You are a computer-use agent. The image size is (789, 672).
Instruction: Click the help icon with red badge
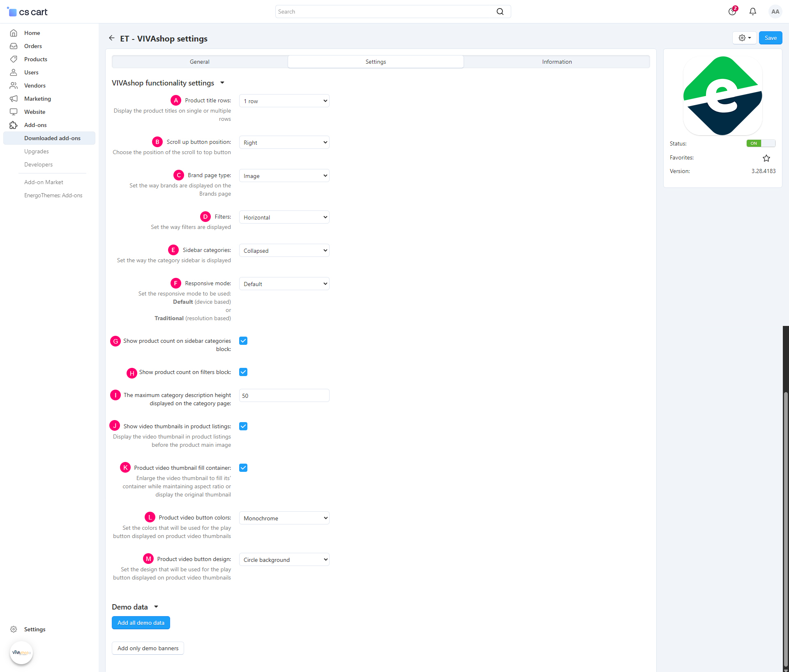pos(732,12)
